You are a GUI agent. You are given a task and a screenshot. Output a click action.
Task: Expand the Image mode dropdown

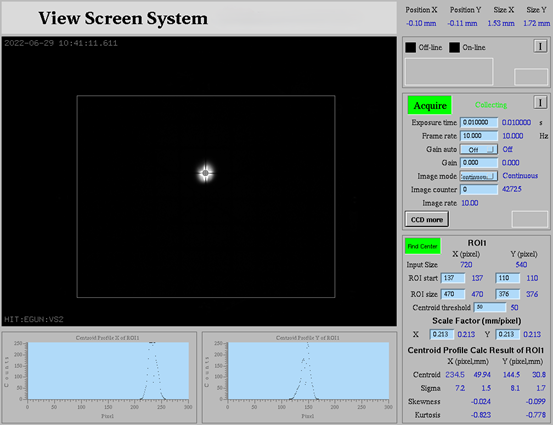click(x=479, y=176)
